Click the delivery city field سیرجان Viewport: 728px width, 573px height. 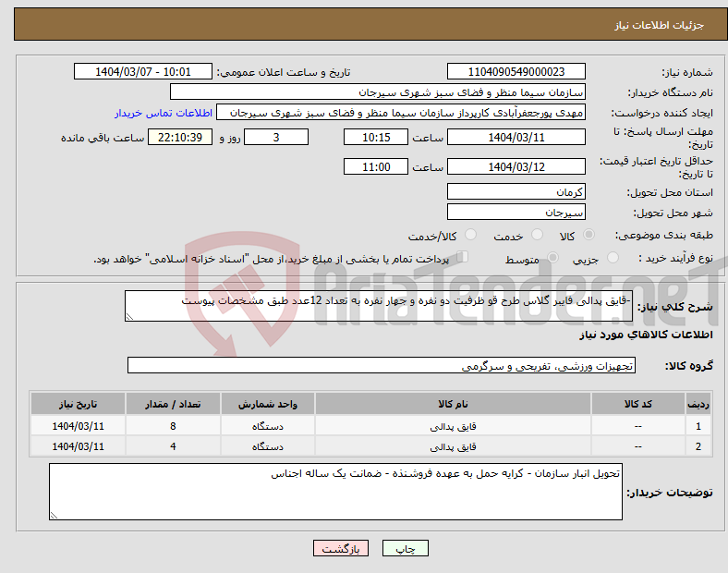point(516,212)
